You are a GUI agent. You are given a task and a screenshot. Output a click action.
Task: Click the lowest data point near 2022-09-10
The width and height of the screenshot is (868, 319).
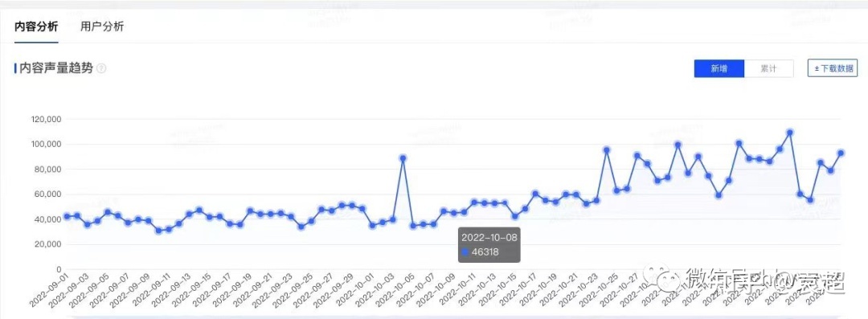click(x=158, y=231)
